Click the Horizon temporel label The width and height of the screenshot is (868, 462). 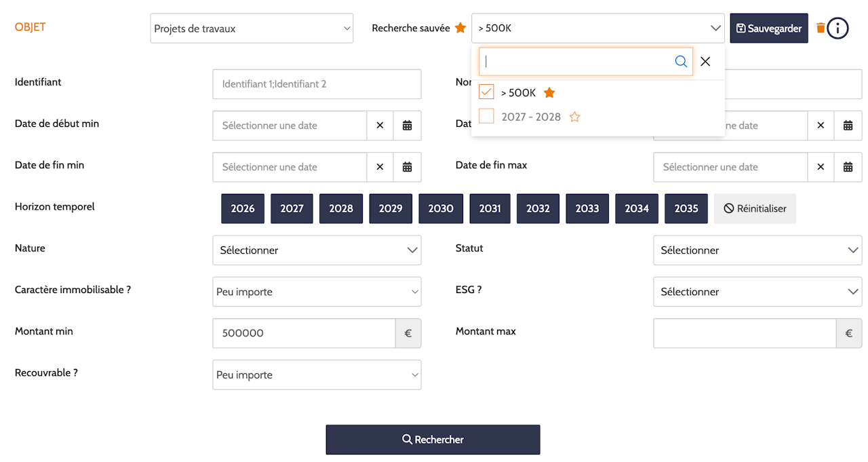55,206
